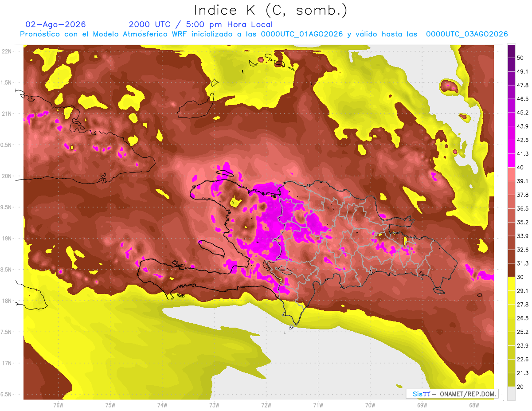
Task: Click the '0000UTC_03AGO2026' valid-until time text
Action: pyautogui.click(x=467, y=34)
